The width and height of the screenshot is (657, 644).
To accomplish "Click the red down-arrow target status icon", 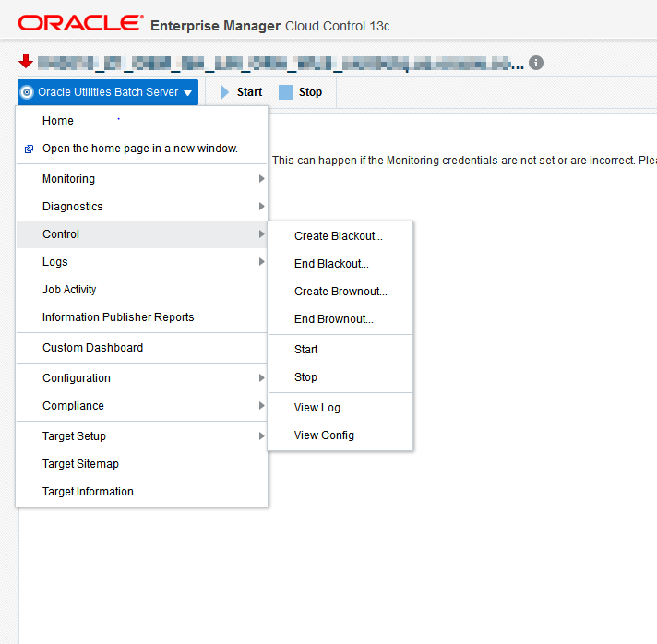I will (x=26, y=61).
